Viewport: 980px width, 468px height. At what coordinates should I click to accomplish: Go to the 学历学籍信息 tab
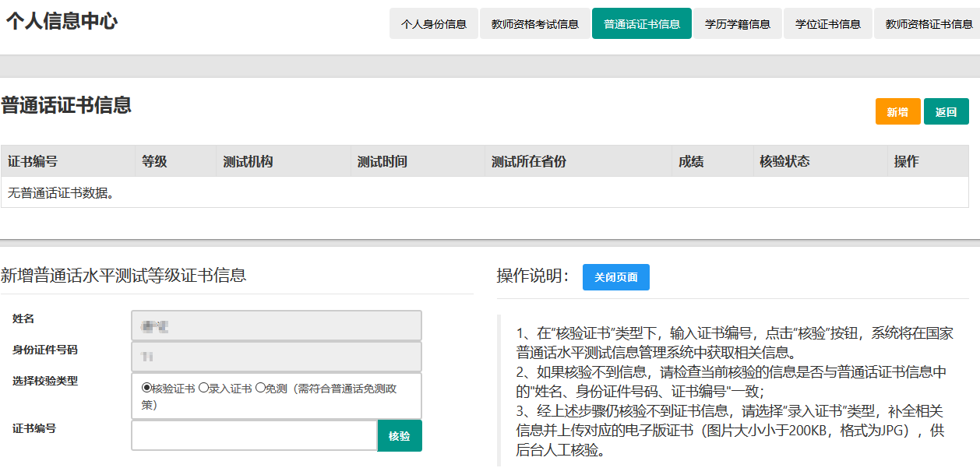[737, 23]
